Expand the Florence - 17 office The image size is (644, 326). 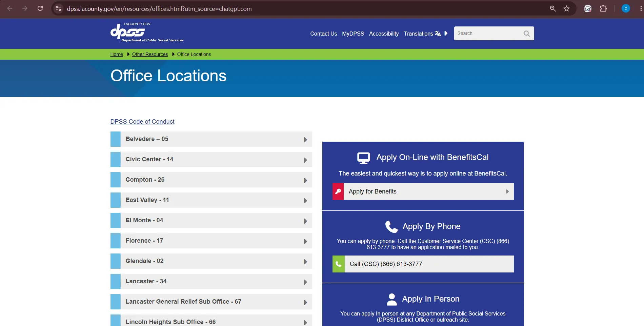tap(211, 241)
